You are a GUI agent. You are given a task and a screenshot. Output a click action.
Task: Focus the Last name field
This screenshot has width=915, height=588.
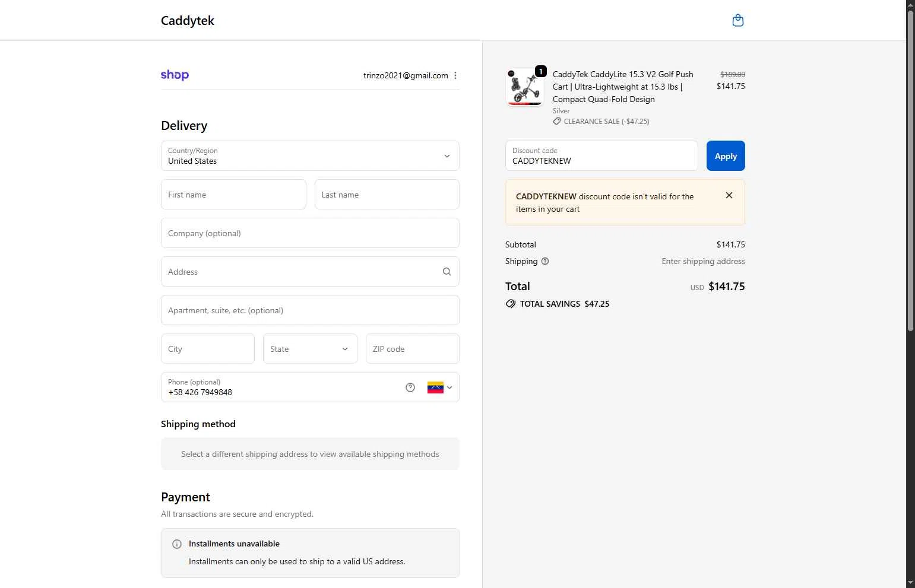click(x=387, y=195)
